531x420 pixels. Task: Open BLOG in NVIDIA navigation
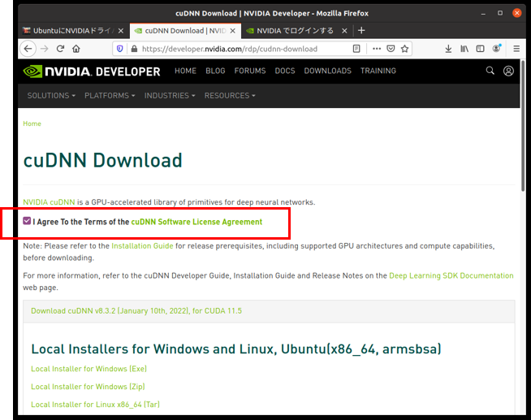[215, 71]
